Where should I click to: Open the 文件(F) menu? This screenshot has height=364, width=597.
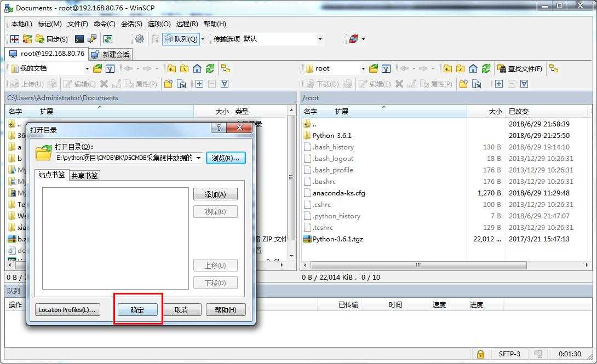78,24
